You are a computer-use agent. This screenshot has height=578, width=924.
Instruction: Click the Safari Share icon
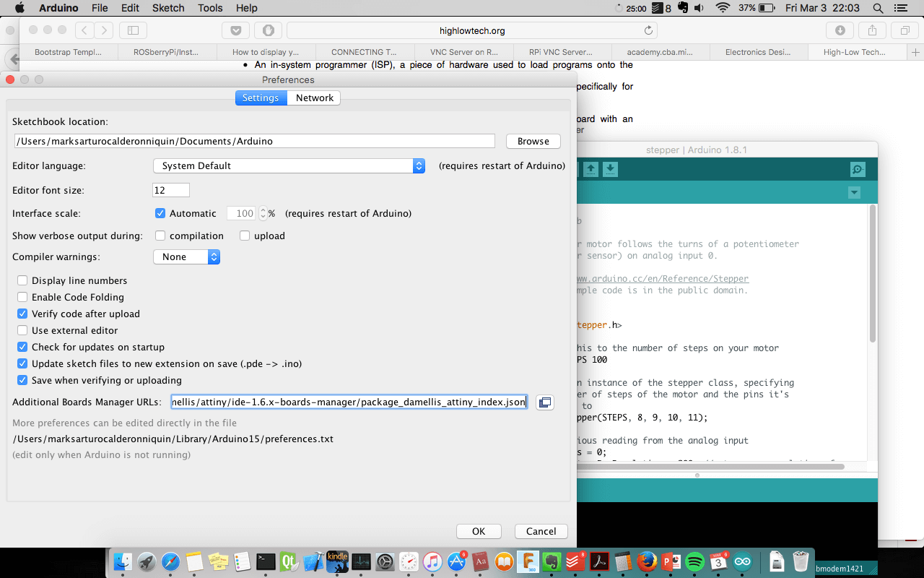(872, 30)
